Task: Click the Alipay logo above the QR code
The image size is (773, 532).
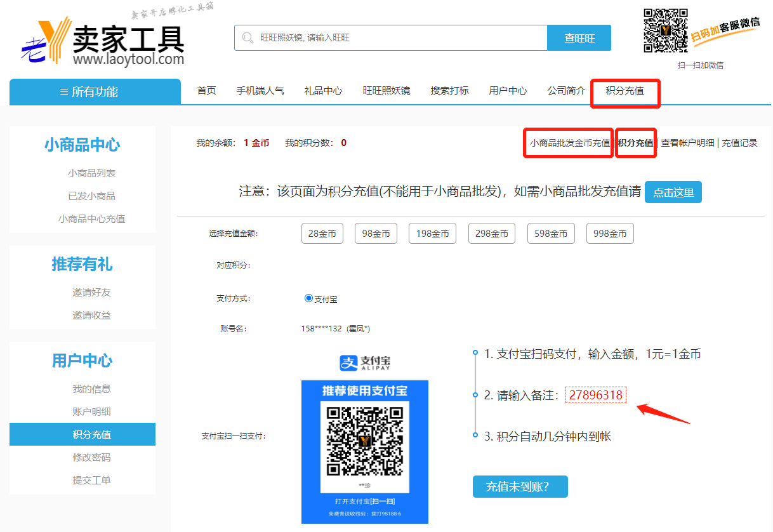Action: pyautogui.click(x=365, y=362)
